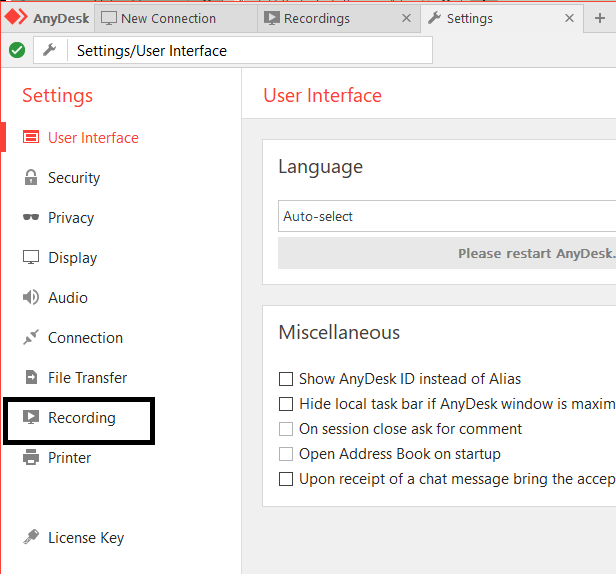Click the Display monitor icon

click(31, 258)
